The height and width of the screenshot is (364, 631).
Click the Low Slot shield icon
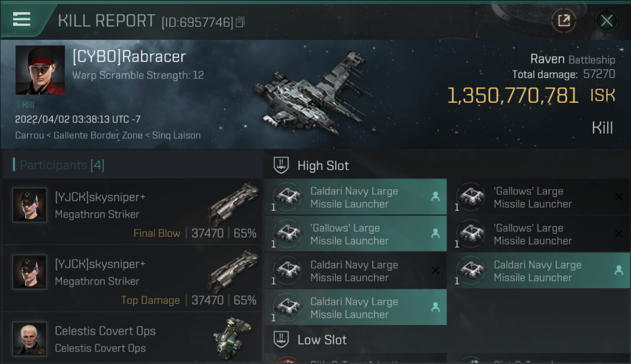[x=281, y=339]
